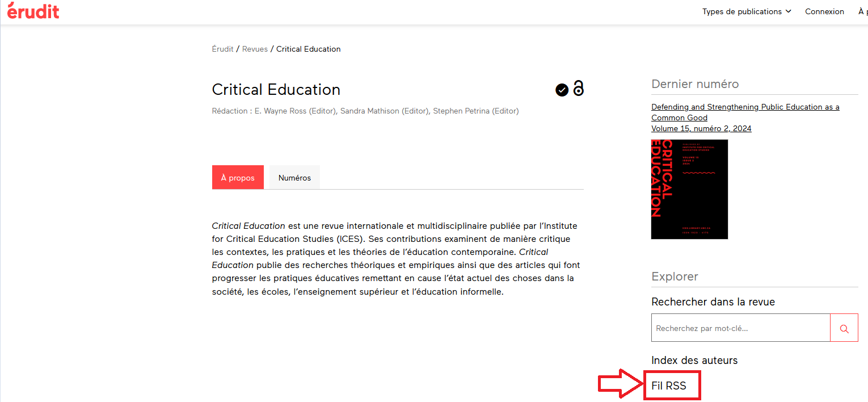Click the Dernier numéro section heading
The image size is (868, 402).
(695, 84)
